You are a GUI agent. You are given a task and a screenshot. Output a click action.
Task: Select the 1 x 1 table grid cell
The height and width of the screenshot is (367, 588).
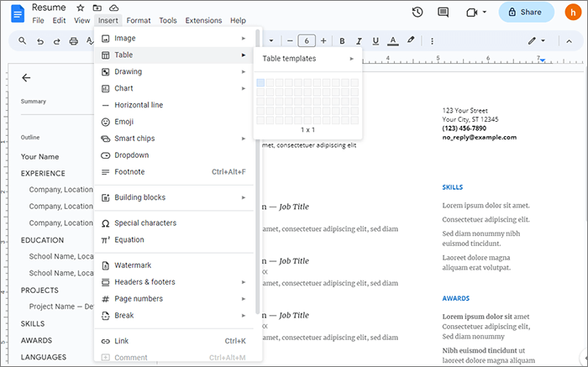260,82
